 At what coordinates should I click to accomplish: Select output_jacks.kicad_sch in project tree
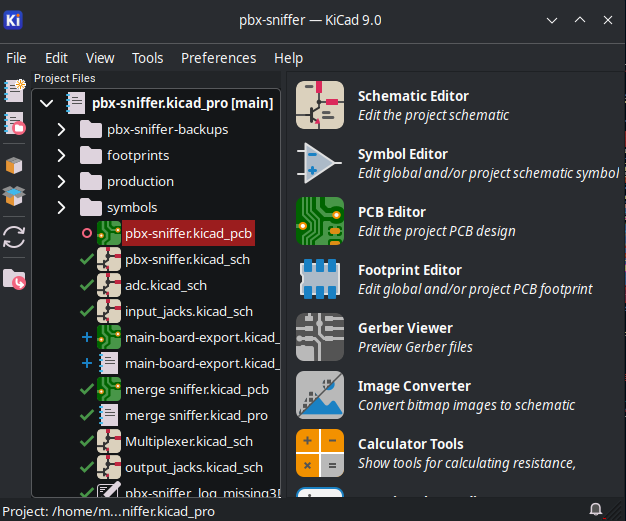[x=194, y=467]
